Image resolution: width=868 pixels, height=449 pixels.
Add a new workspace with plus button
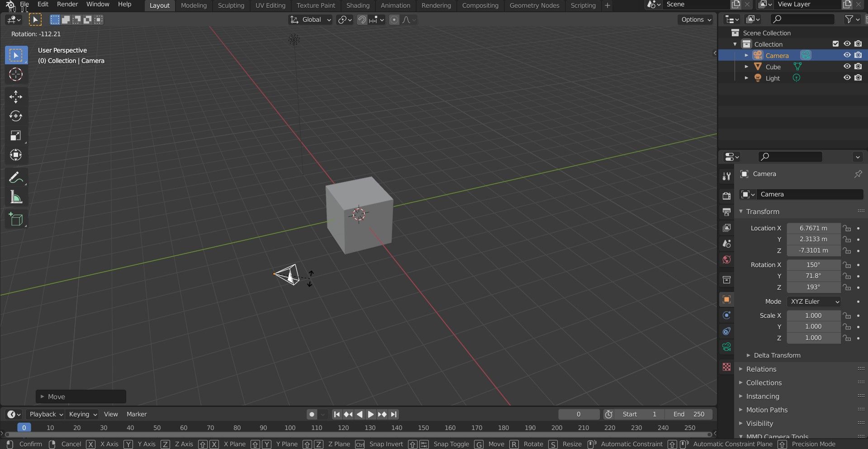pyautogui.click(x=607, y=5)
